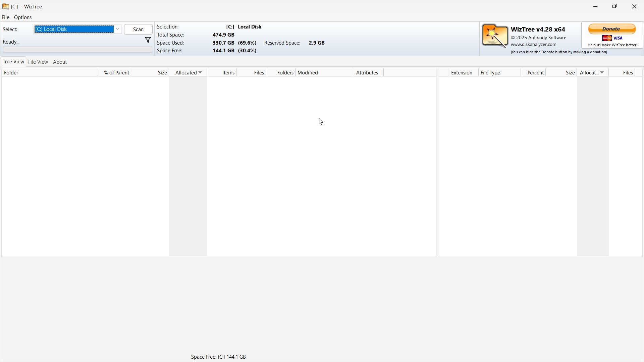
Task: Switch to the About tab
Action: tap(60, 62)
